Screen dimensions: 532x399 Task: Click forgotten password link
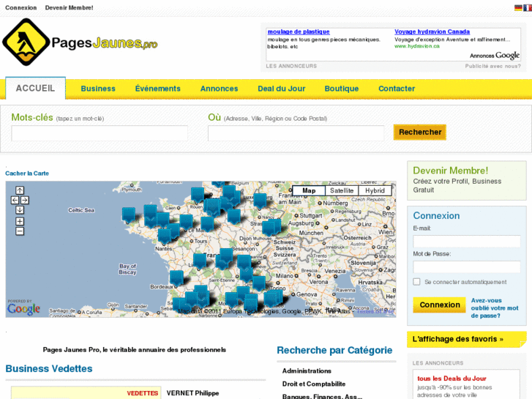click(495, 308)
